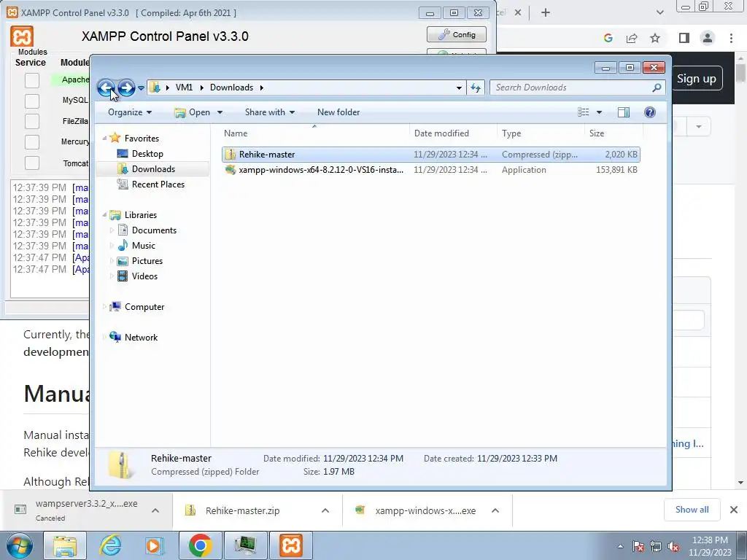747x560 pixels.
Task: Tick the Apache service checkbox in XAMPP
Action: 32,80
